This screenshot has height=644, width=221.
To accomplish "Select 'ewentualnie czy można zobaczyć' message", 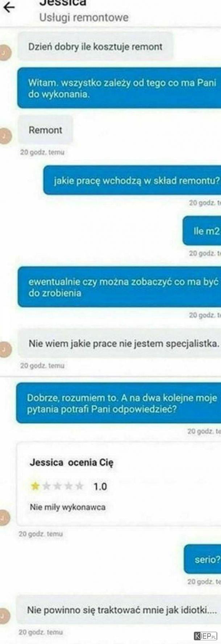I will click(119, 287).
